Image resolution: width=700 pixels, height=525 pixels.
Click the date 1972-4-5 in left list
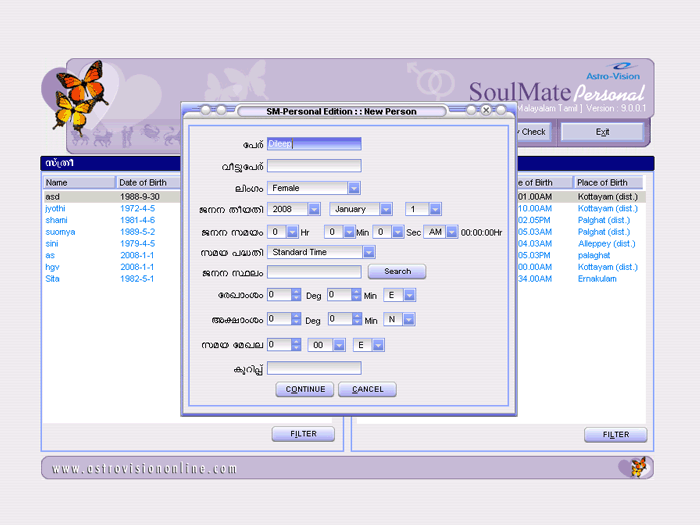(138, 208)
